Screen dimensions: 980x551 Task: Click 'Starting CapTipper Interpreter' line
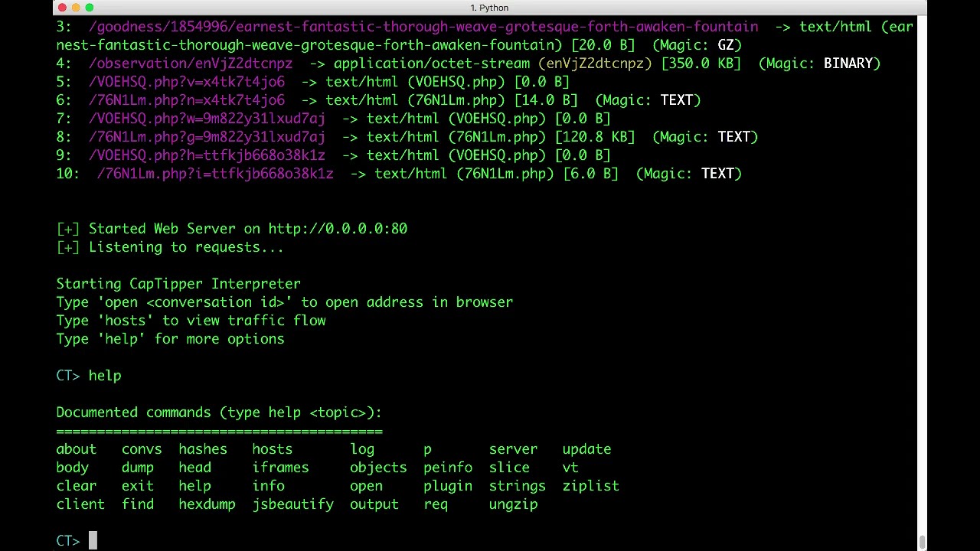pyautogui.click(x=178, y=284)
